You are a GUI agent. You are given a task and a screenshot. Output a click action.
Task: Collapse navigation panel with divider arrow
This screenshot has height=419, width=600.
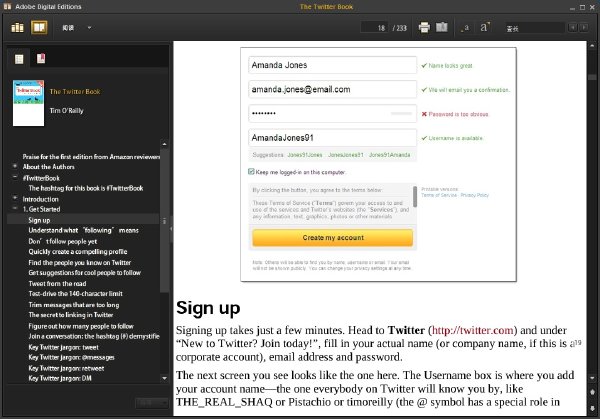point(171,229)
